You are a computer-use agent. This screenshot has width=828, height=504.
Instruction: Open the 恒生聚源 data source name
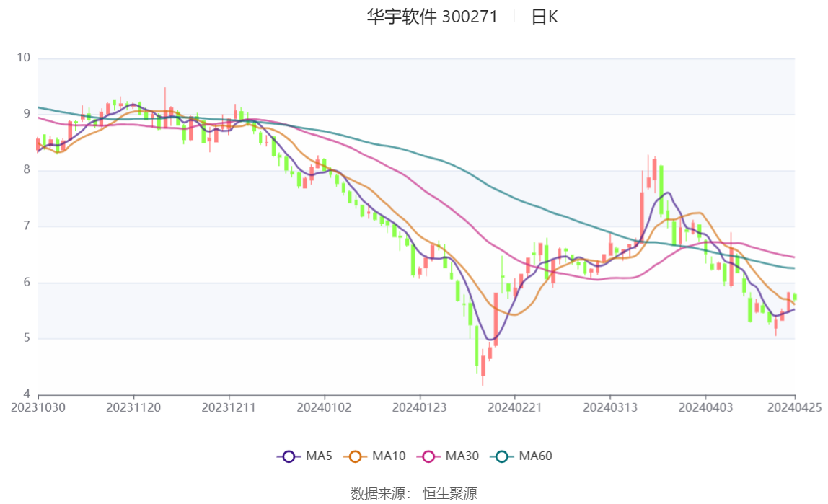click(450, 494)
